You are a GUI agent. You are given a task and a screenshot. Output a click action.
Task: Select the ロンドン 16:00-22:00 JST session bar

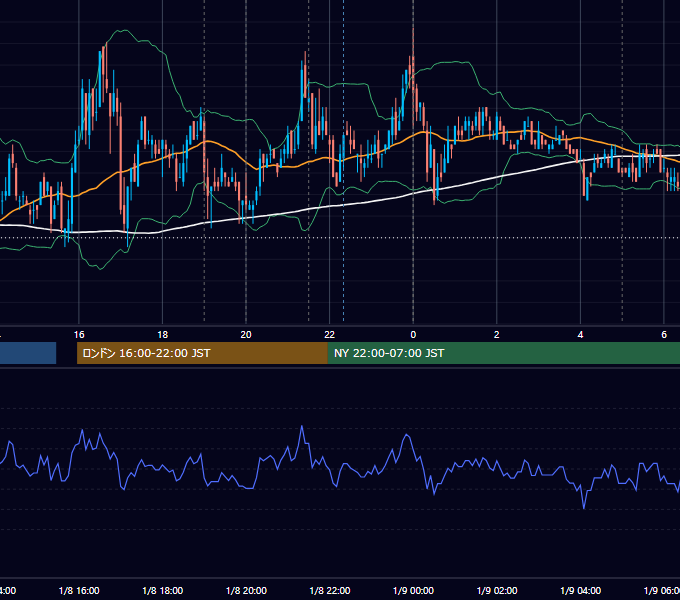click(x=202, y=353)
